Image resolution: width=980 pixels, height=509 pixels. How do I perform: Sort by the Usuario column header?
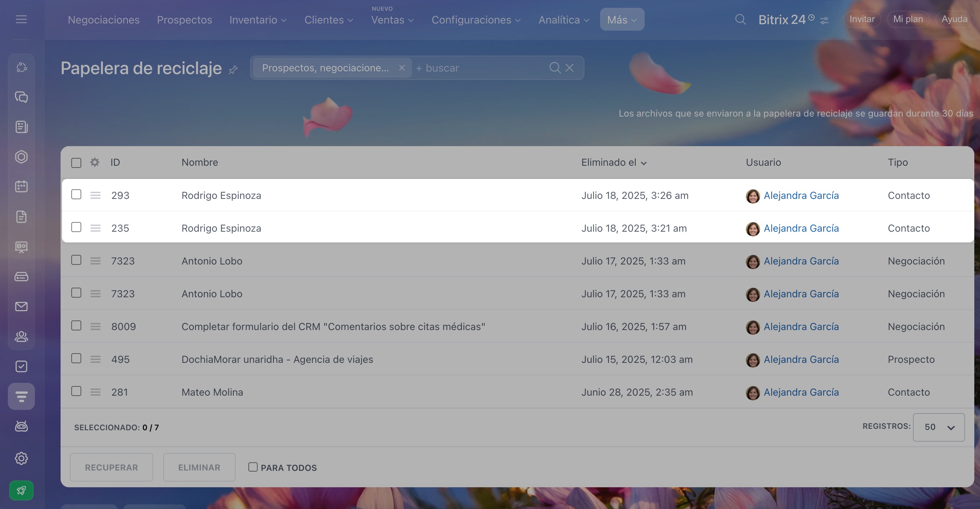(763, 163)
